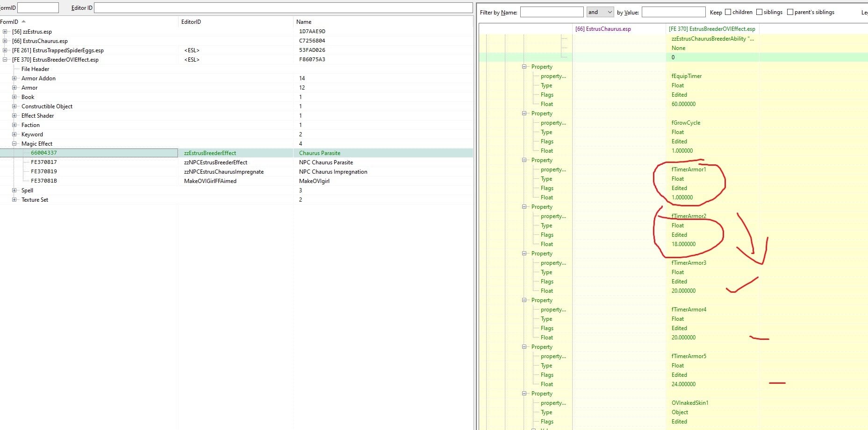
Task: Select the 60.000000 float value
Action: pos(683,104)
